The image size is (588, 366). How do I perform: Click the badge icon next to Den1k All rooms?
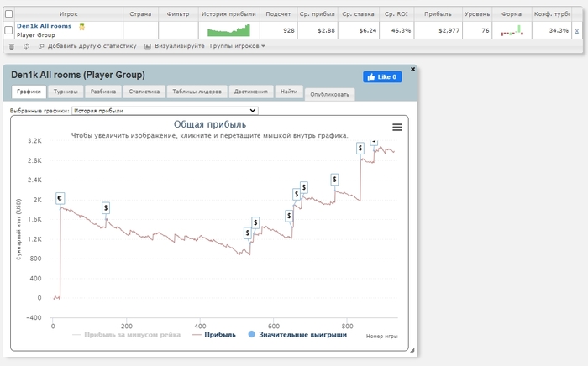(x=81, y=26)
